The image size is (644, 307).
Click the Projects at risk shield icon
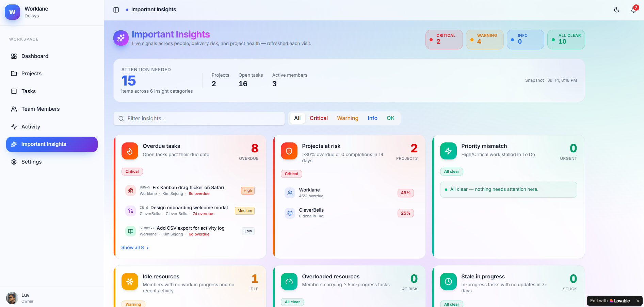point(289,151)
